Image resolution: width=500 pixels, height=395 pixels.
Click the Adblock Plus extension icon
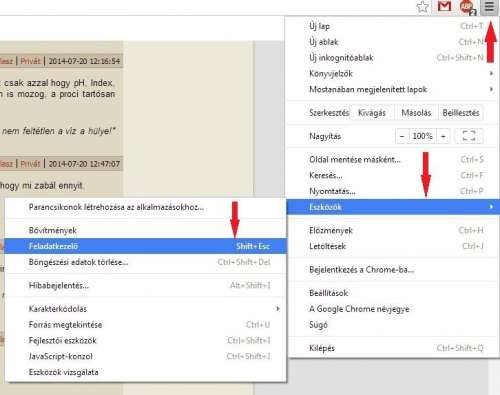tap(467, 7)
